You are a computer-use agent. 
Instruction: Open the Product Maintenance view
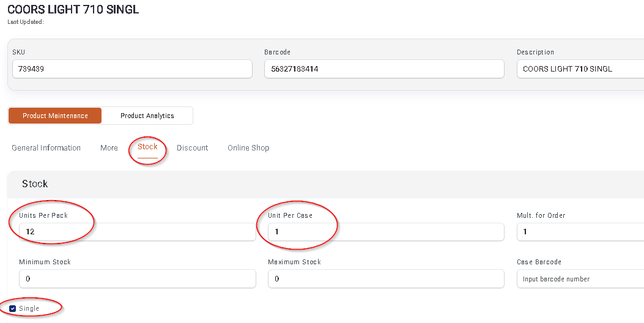pos(55,116)
